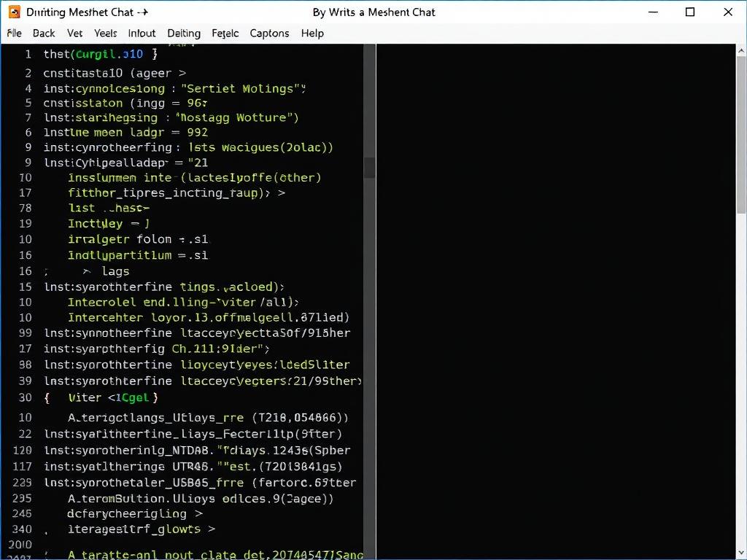Click 'lioyceytyeyes:ldedSliter' text
747x560 pixels.
[x=266, y=365]
